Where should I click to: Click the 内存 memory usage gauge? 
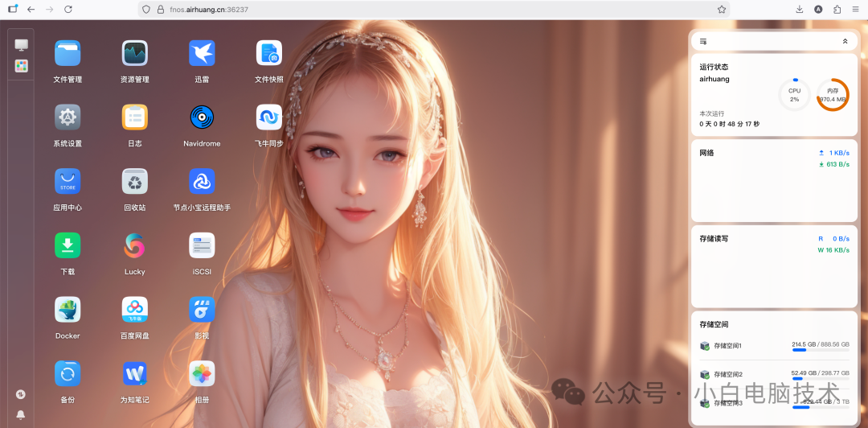[x=833, y=95]
